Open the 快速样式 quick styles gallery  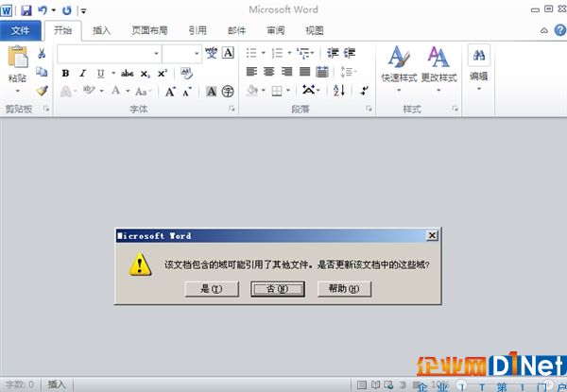pyautogui.click(x=399, y=68)
